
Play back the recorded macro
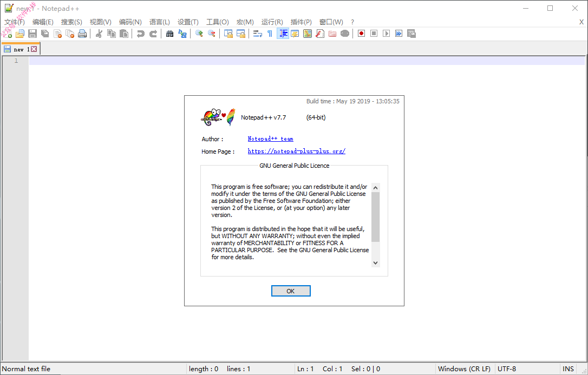(x=386, y=34)
